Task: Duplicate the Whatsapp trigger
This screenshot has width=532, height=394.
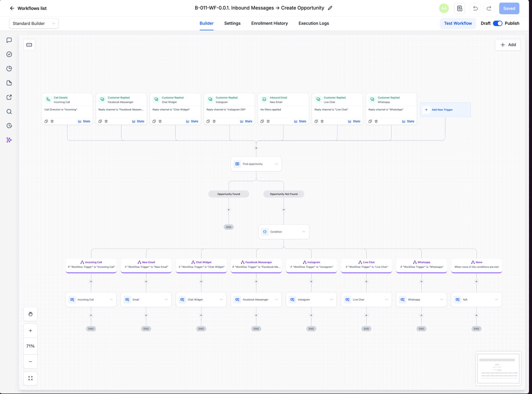Action: coord(370,121)
